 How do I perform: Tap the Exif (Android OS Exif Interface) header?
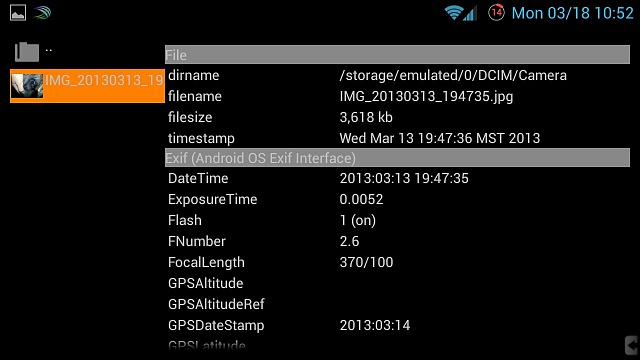397,158
